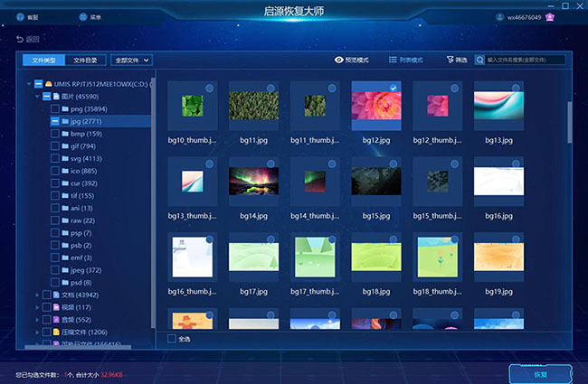
Task: Click the thumbnail grid vertical scrollbar
Action: [570, 122]
